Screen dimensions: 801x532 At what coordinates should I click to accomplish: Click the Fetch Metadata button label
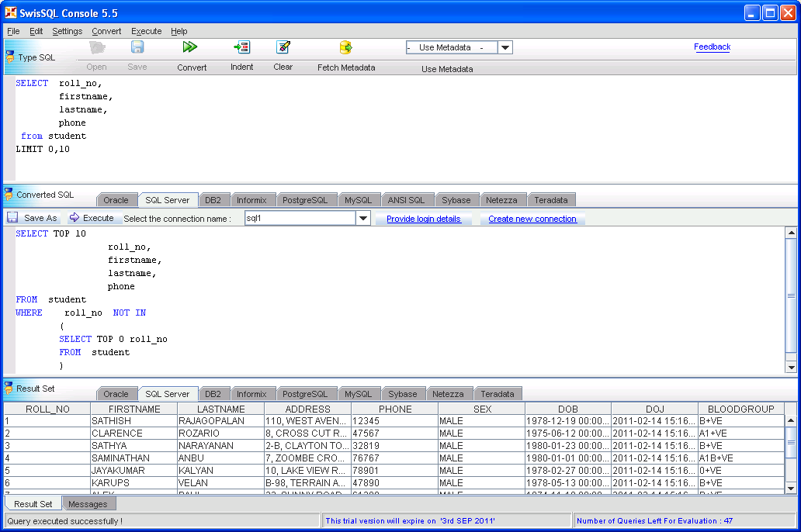[346, 67]
